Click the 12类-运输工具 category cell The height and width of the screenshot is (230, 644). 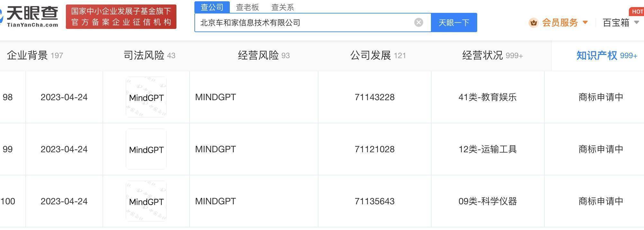487,149
